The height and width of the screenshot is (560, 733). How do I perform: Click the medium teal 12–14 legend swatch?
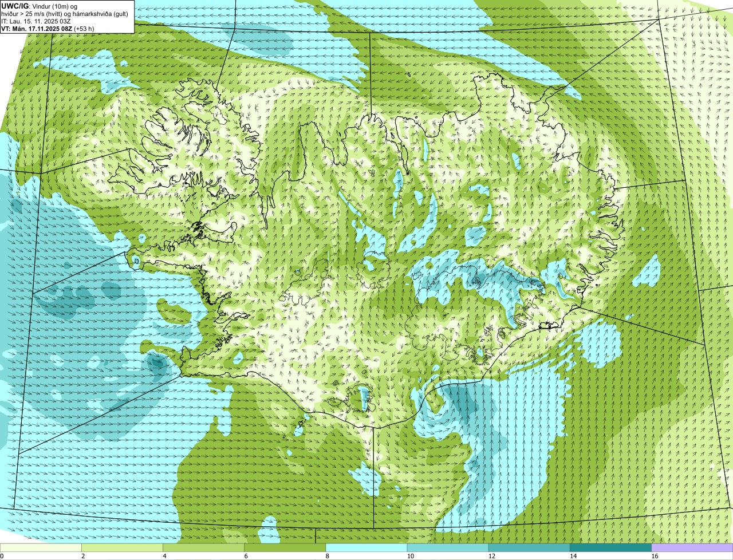coord(529,547)
